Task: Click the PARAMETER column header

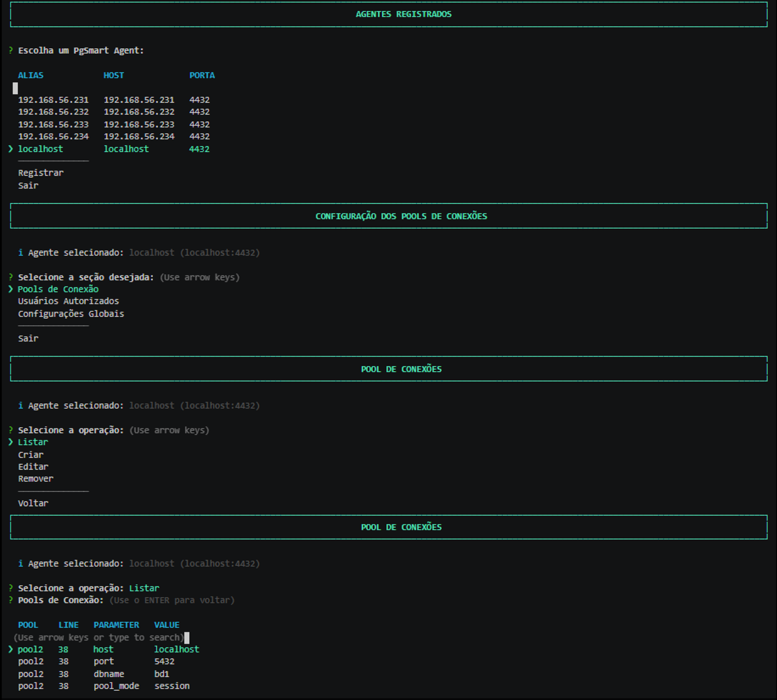Action: click(116, 625)
